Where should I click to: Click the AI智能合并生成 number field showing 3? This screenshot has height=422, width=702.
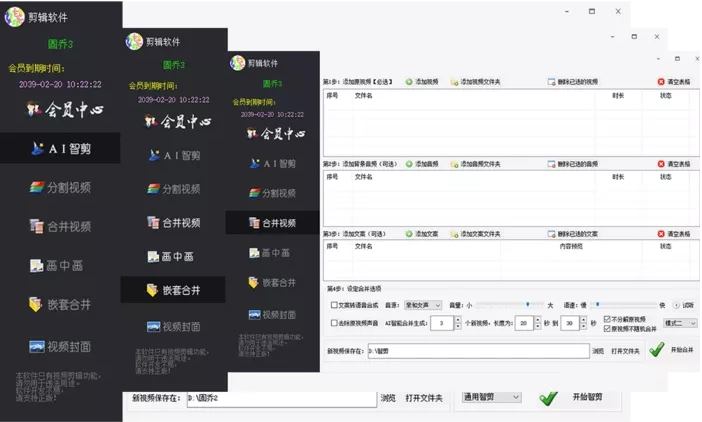442,323
